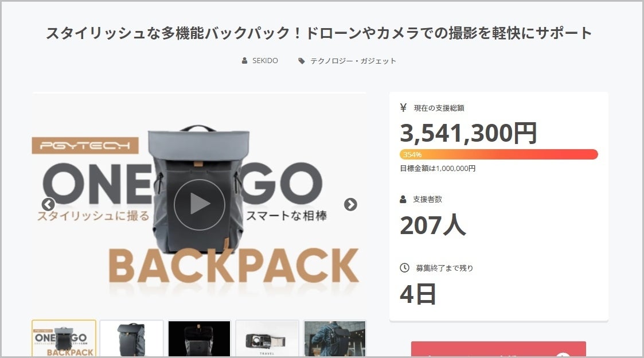Viewport: 644px width, 358px height.
Task: Advance carousel with right arrow icon
Action: pyautogui.click(x=350, y=205)
